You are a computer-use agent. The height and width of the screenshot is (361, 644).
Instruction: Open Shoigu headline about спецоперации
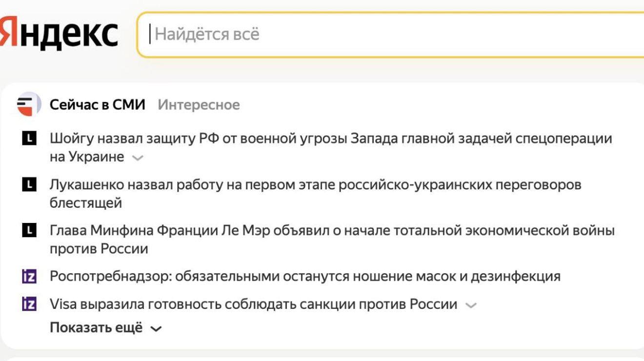[x=331, y=139]
